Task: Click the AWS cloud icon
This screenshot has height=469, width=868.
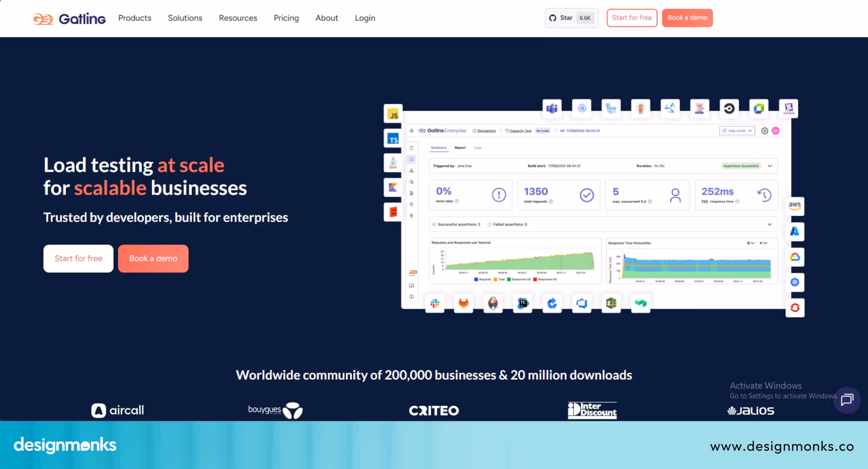Action: (x=795, y=205)
